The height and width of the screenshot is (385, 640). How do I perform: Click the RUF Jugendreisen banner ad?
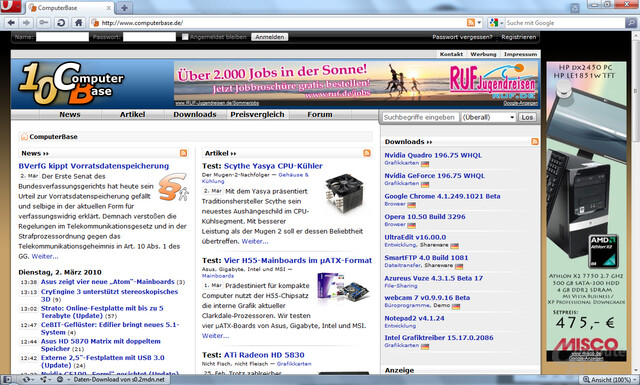pyautogui.click(x=356, y=84)
